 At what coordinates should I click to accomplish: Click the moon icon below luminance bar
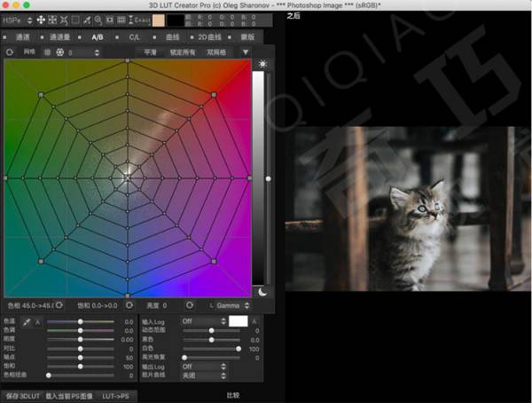click(x=263, y=291)
